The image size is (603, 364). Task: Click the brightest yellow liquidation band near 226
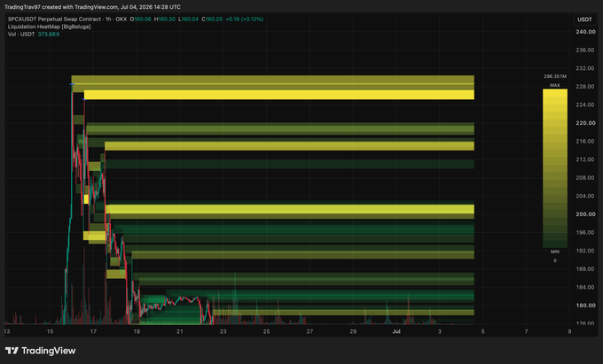[279, 95]
